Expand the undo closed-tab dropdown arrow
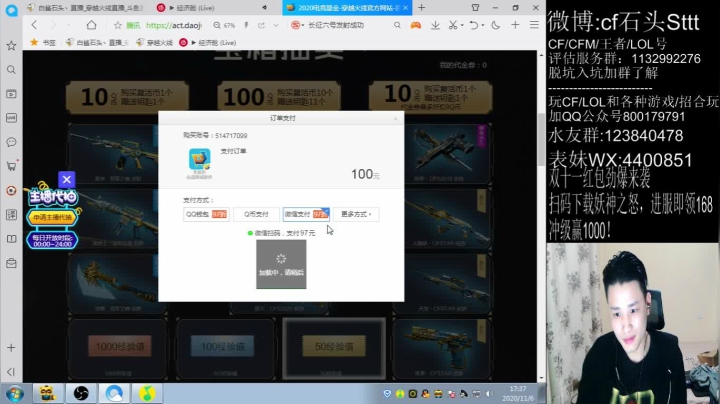Screen dimensions: 720x404 (483, 26)
